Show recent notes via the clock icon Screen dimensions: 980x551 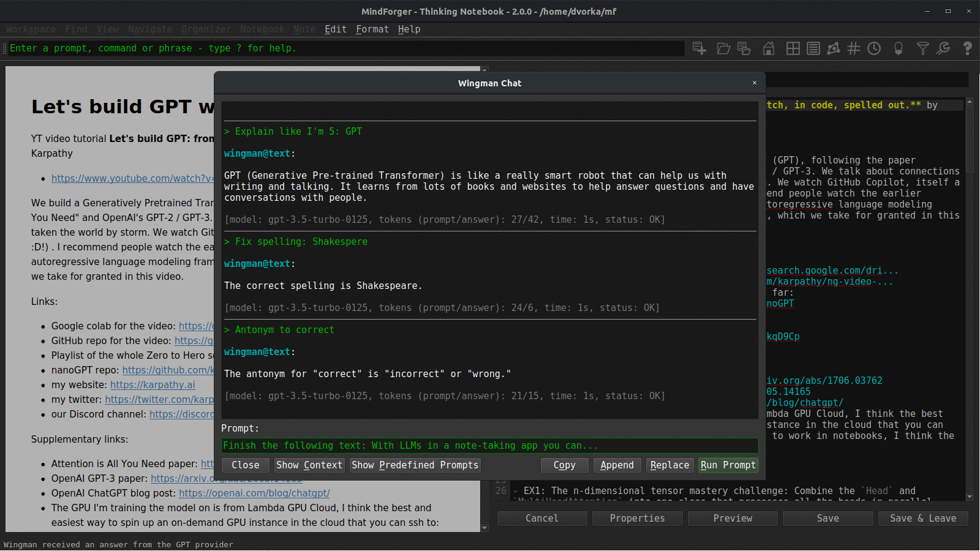(x=874, y=48)
